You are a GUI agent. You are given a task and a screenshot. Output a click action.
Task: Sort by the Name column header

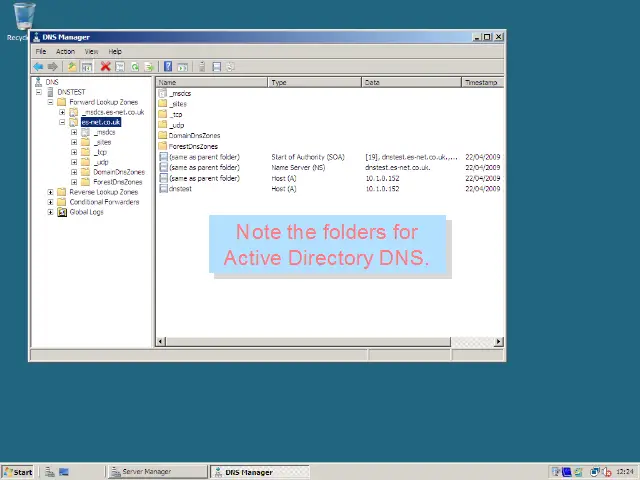tap(211, 82)
